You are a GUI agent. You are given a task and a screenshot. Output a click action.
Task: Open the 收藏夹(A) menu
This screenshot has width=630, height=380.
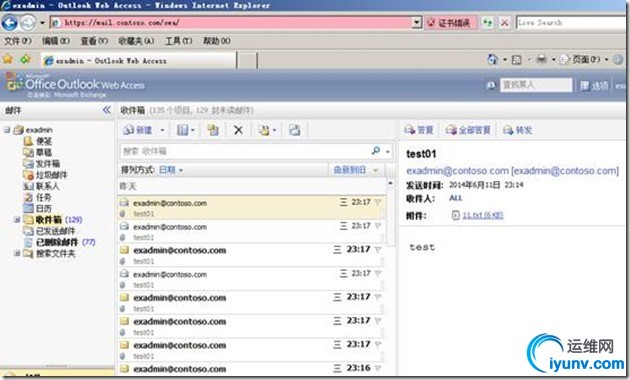[136, 41]
